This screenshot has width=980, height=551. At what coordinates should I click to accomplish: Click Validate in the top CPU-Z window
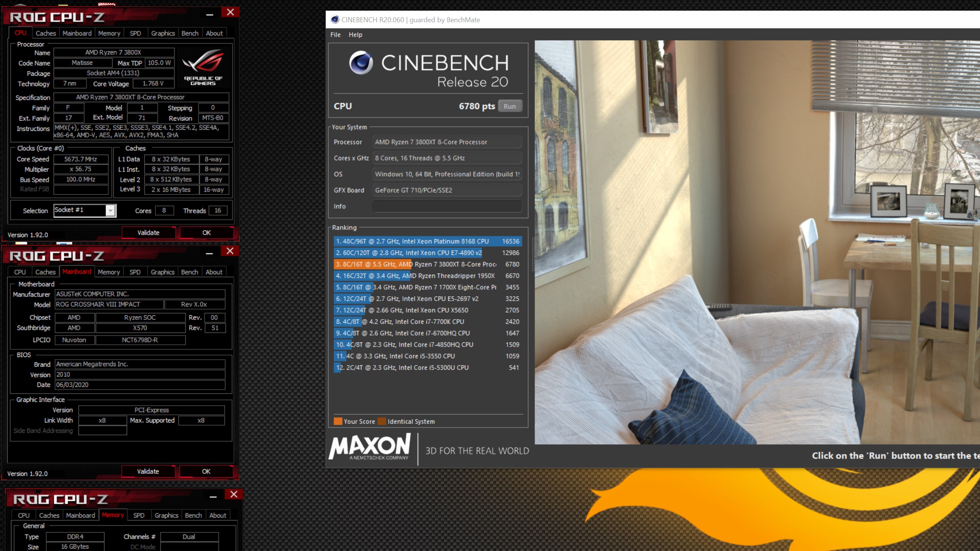(x=148, y=233)
